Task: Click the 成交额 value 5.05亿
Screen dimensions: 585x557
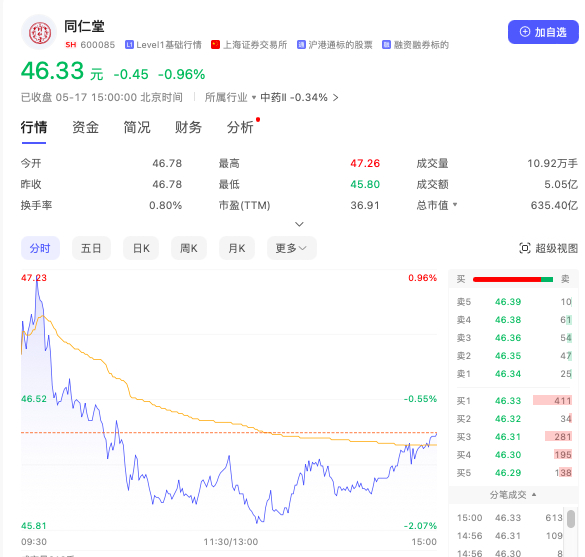Action: click(x=561, y=184)
